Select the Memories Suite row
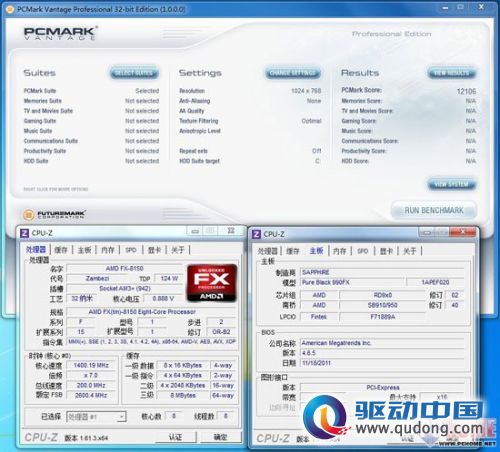The width and height of the screenshot is (500, 452). tap(91, 101)
